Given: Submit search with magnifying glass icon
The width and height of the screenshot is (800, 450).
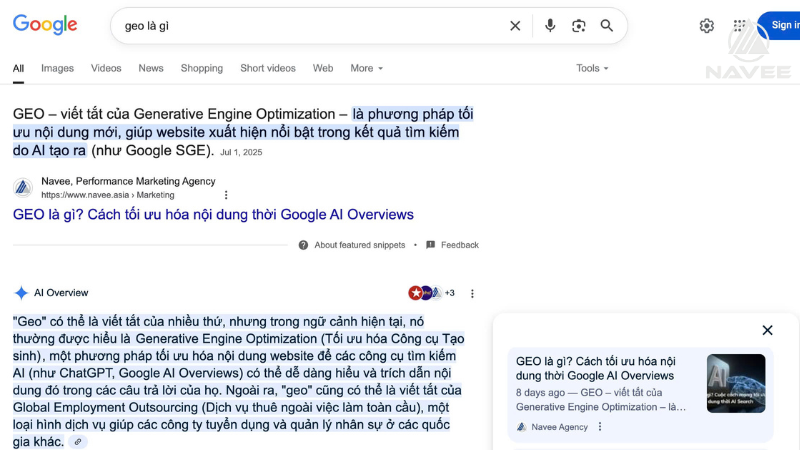Looking at the screenshot, I should point(606,26).
